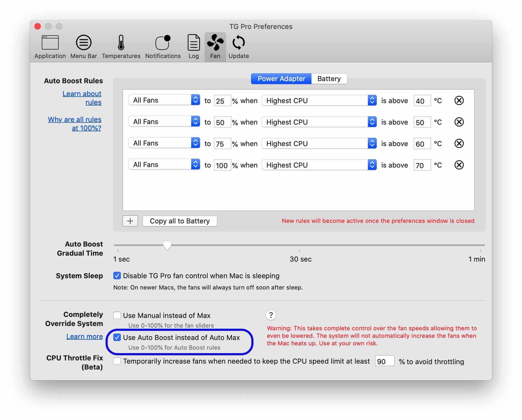The height and width of the screenshot is (420, 522).
Task: Open the Menu Bar preferences
Action: click(84, 47)
